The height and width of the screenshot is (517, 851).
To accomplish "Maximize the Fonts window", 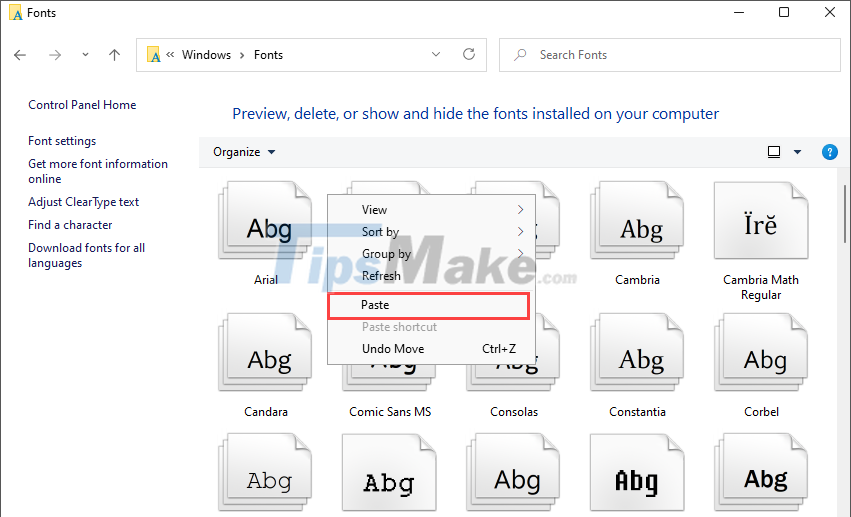I will coord(784,12).
